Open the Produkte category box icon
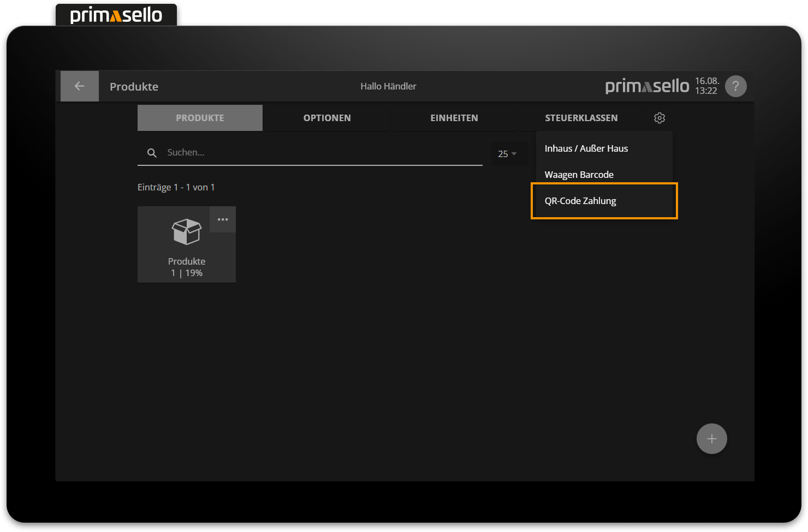The width and height of the screenshot is (808, 532). (x=187, y=232)
